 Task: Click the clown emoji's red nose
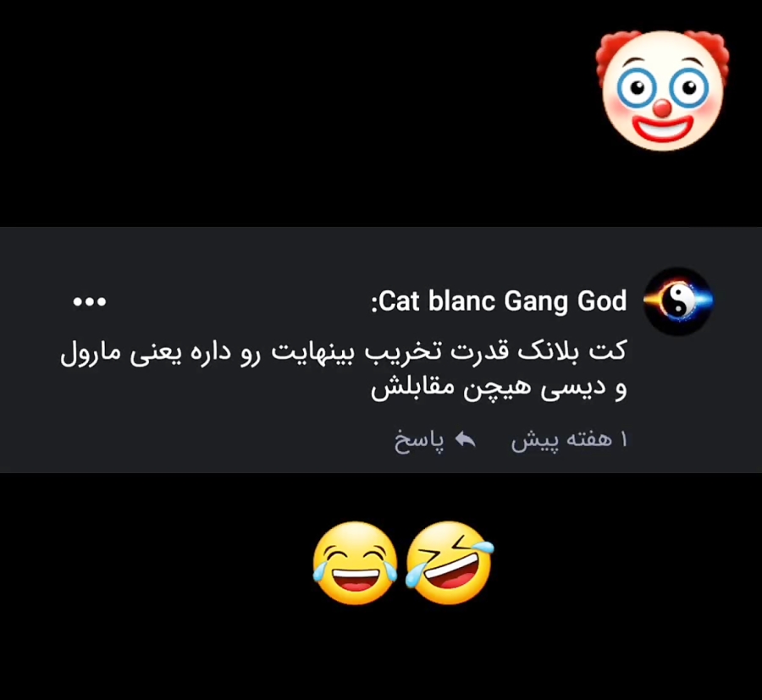pyautogui.click(x=661, y=107)
